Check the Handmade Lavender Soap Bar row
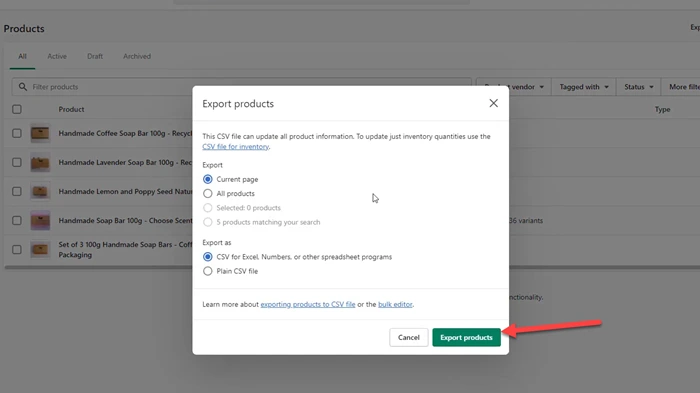 click(x=17, y=163)
